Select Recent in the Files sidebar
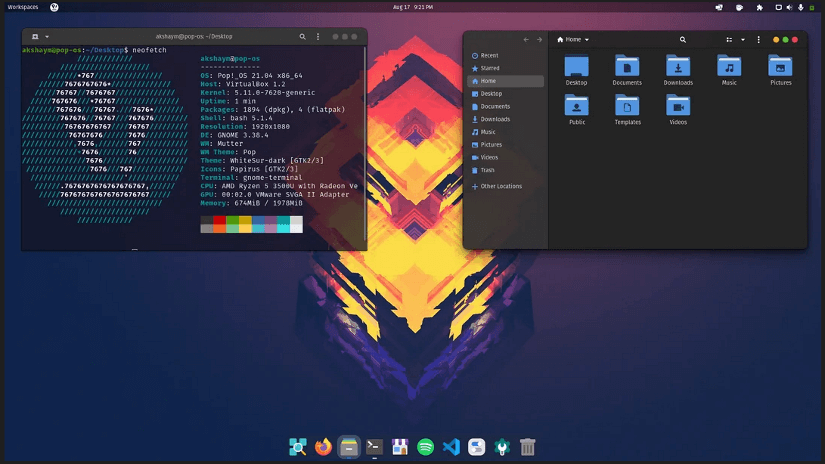 click(x=506, y=55)
